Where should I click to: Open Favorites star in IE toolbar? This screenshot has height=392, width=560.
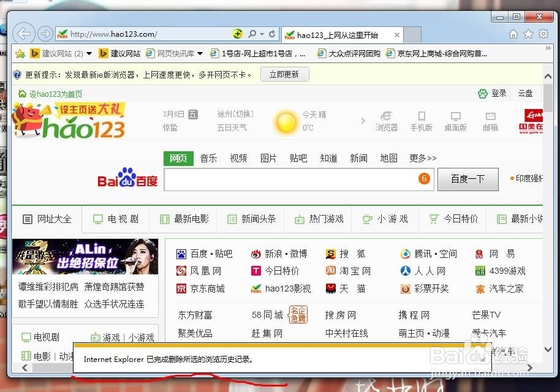point(528,34)
